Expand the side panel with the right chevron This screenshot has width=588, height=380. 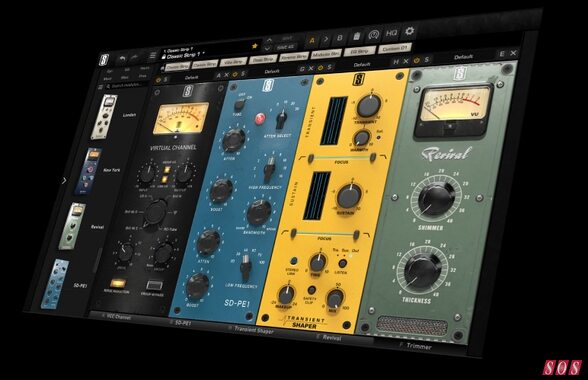tap(64, 180)
